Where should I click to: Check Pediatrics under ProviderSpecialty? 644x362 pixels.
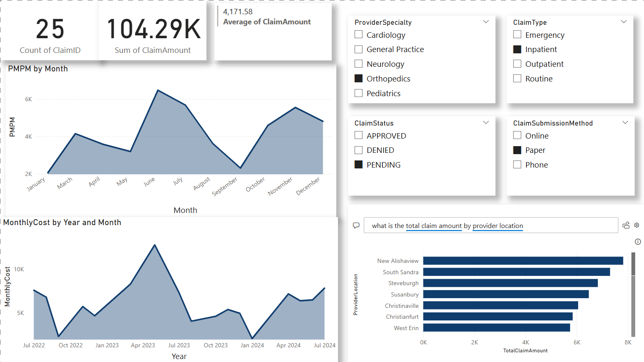359,93
